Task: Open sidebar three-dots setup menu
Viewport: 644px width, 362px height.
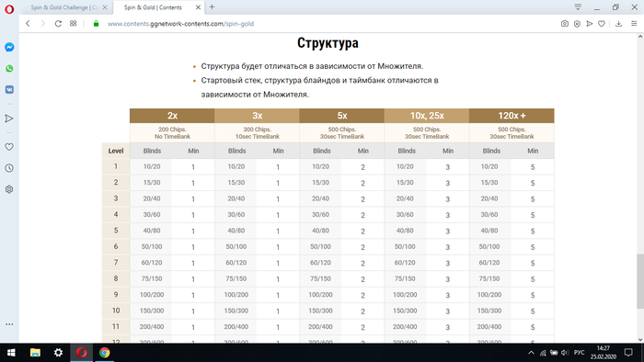Action: [9, 324]
